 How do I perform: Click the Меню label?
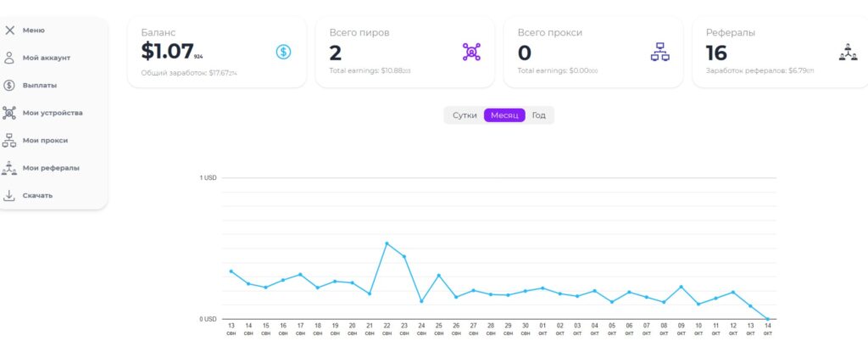(34, 31)
